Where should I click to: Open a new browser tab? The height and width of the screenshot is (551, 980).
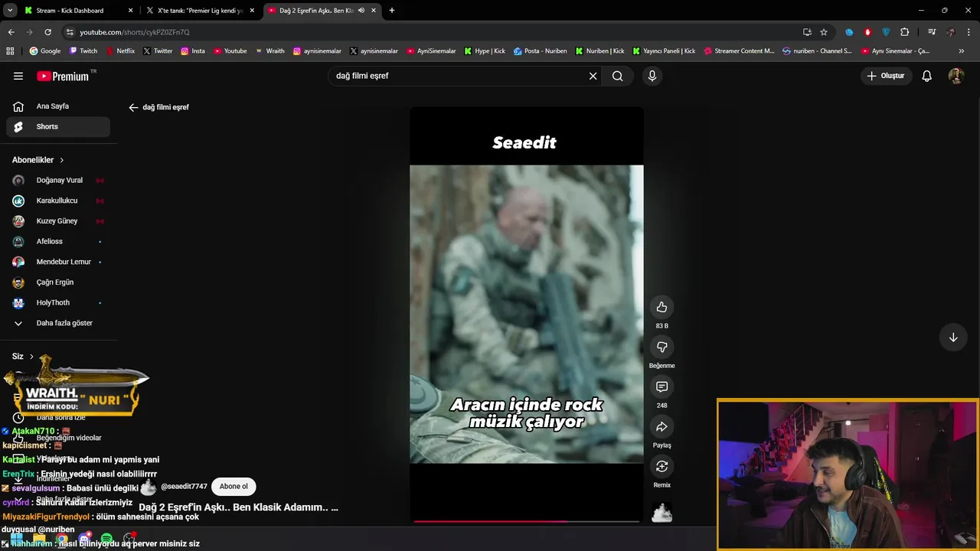[392, 11]
